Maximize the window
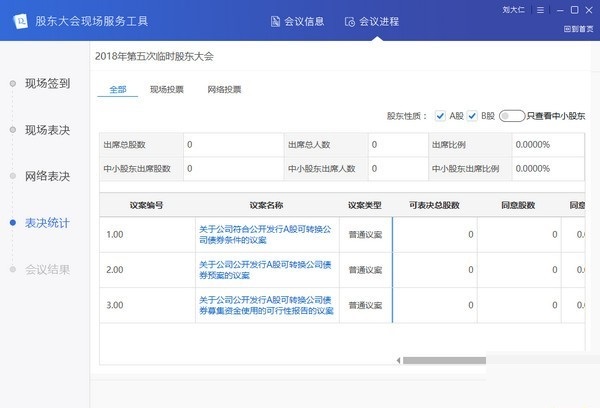This screenshot has width=600, height=408. click(x=574, y=10)
